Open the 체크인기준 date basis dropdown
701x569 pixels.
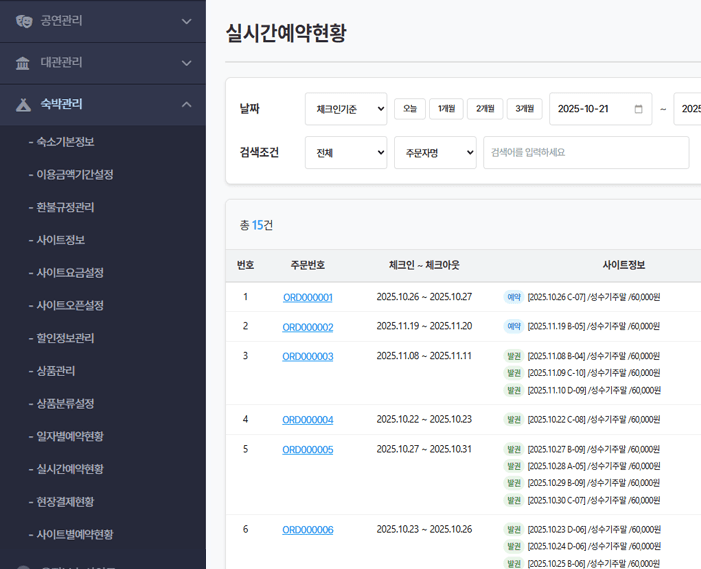[345, 109]
